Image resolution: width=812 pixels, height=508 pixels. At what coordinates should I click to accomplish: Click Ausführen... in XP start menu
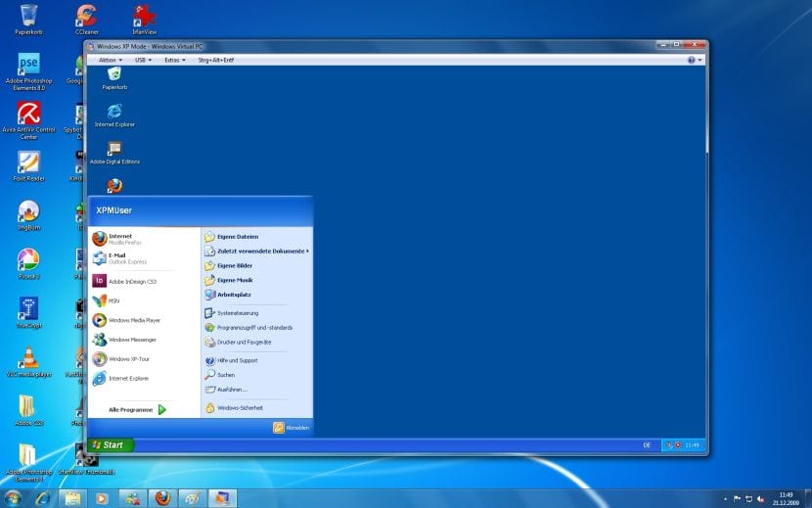click(257, 390)
